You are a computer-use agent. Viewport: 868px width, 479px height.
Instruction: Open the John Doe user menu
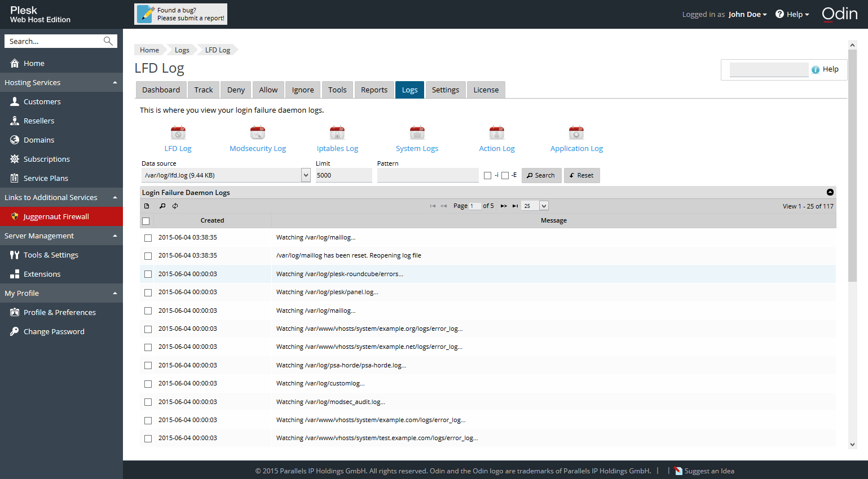pyautogui.click(x=747, y=14)
